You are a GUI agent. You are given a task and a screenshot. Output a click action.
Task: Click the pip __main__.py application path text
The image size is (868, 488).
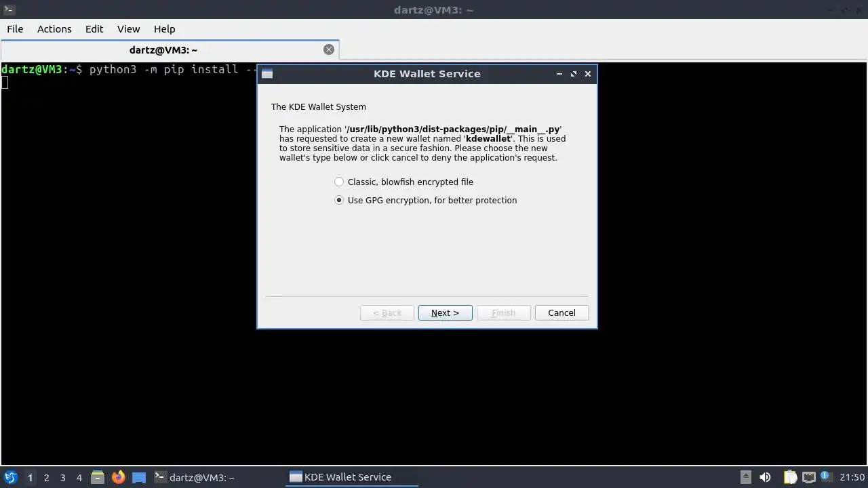click(x=454, y=129)
